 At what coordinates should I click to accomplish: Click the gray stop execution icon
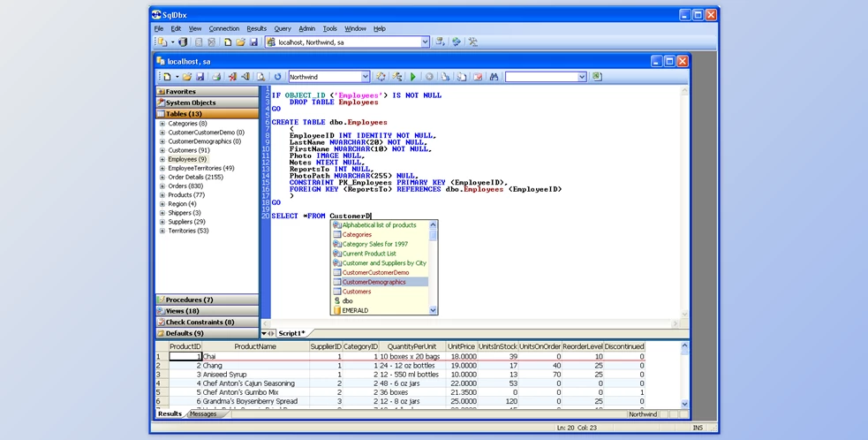429,77
